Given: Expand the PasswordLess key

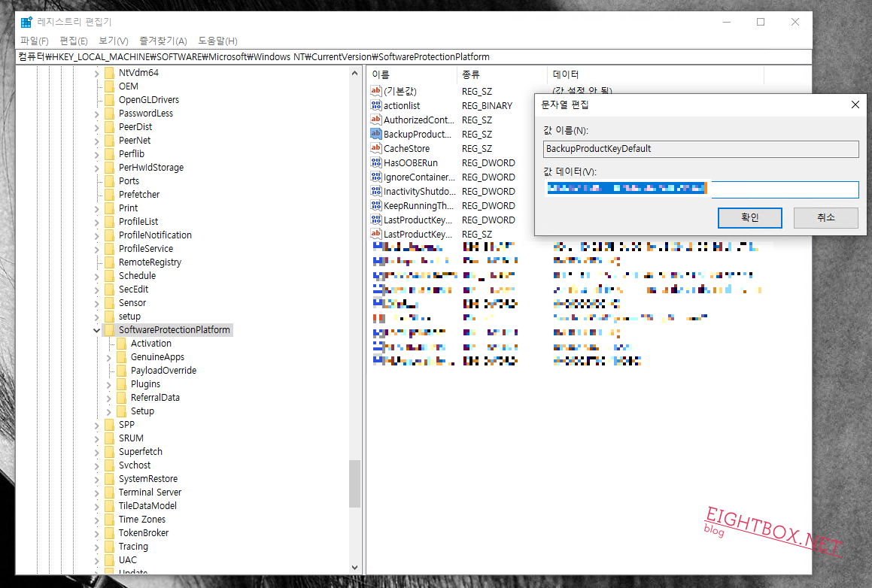Looking at the screenshot, I should (96, 114).
